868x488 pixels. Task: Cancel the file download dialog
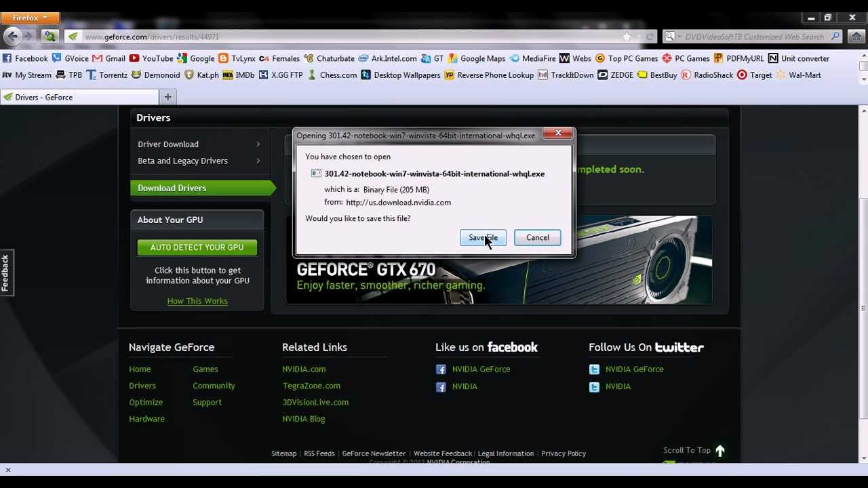pos(537,237)
